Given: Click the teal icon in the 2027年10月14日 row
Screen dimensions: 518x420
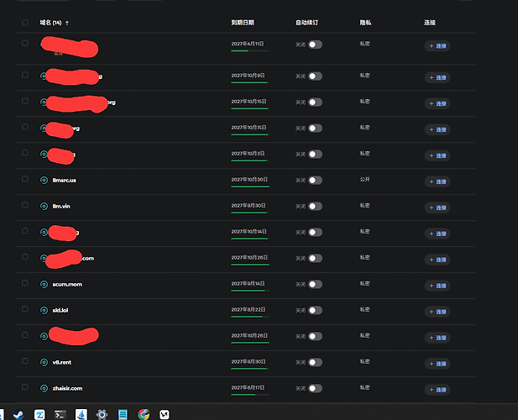Looking at the screenshot, I should (44, 233).
